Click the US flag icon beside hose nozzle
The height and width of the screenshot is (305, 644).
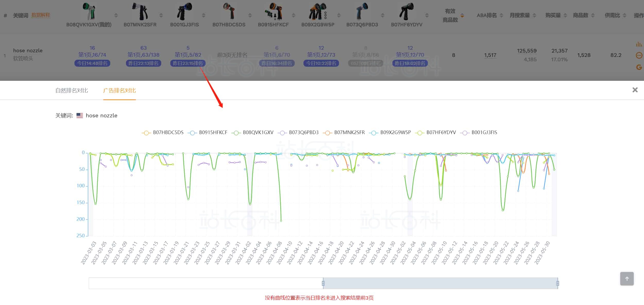click(80, 116)
